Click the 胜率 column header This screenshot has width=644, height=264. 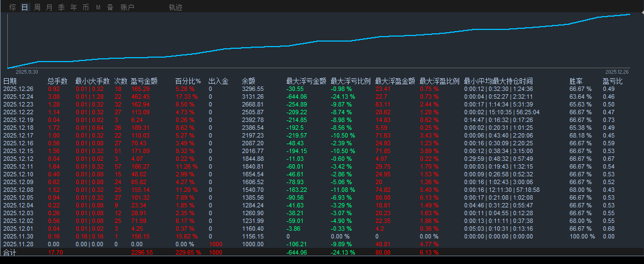(576, 81)
